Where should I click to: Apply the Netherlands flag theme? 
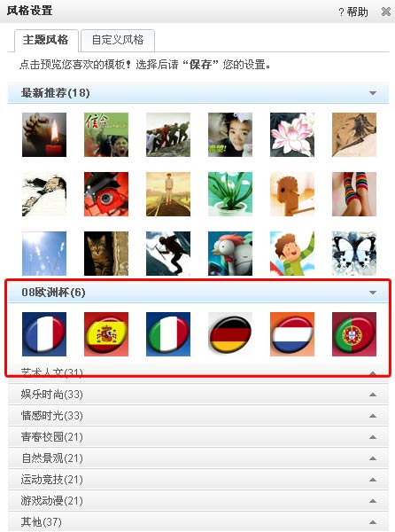[292, 334]
